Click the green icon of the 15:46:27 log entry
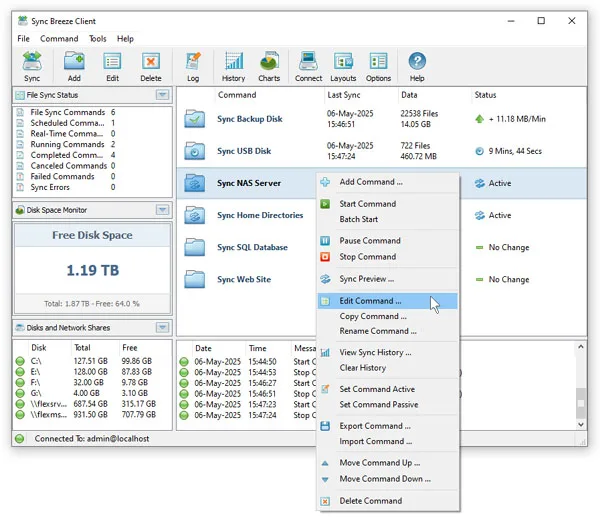Viewport: 600px width, 517px height. 184,383
